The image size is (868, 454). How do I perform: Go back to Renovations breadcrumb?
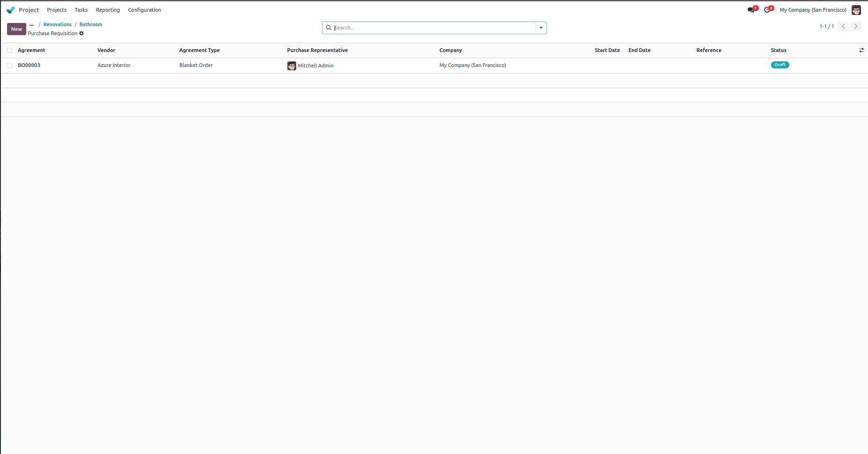point(58,24)
